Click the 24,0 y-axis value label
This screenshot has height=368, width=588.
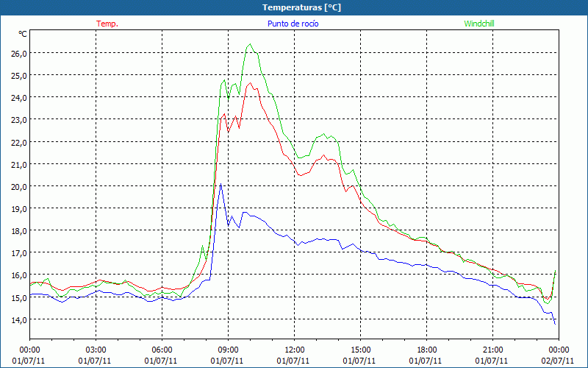pyautogui.click(x=18, y=97)
